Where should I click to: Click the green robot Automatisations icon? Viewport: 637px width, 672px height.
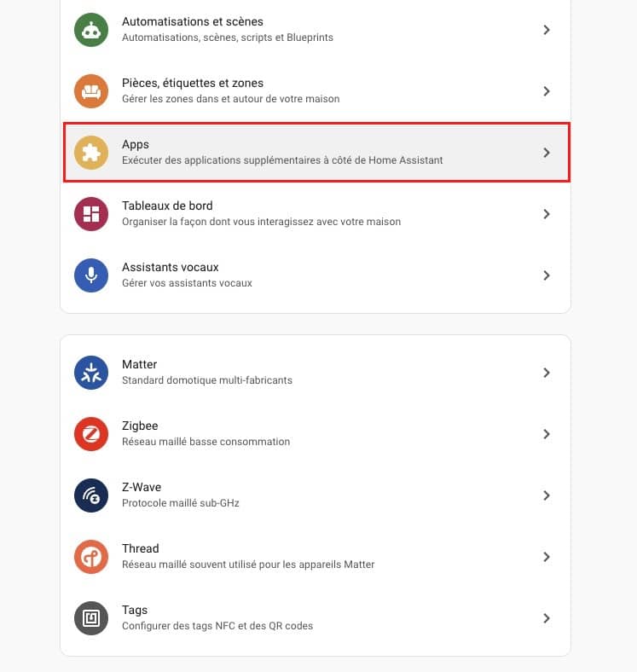coord(90,30)
